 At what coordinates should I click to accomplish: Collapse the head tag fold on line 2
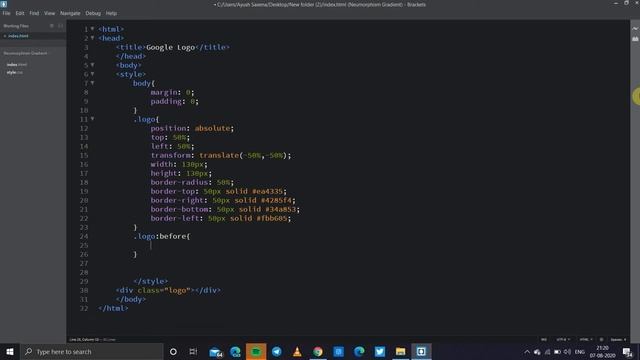[93, 38]
